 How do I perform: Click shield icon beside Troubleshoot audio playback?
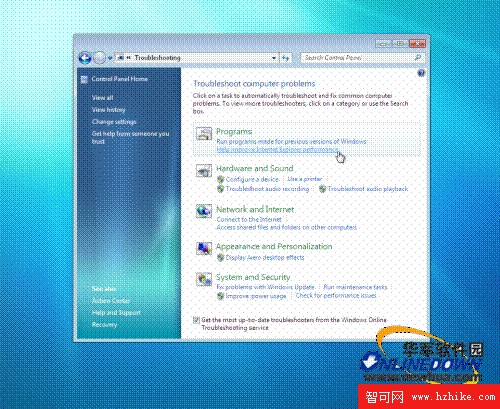[322, 189]
